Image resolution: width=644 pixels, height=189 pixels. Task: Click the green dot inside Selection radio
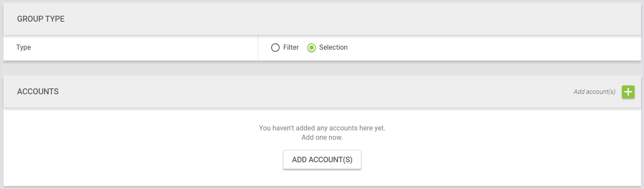point(311,48)
